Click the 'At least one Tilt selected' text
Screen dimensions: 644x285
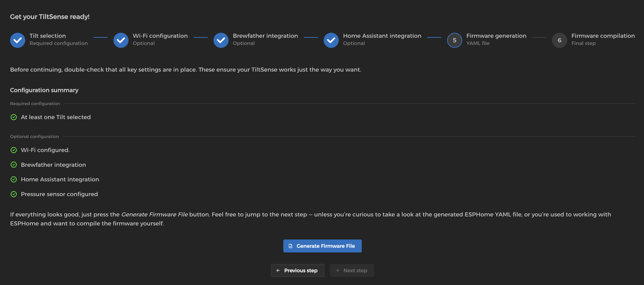[56, 117]
